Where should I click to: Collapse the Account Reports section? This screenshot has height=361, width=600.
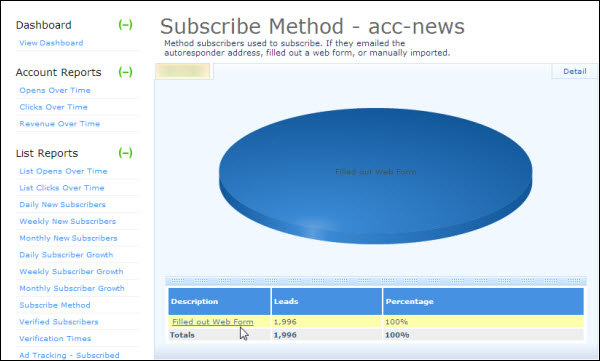(x=126, y=72)
